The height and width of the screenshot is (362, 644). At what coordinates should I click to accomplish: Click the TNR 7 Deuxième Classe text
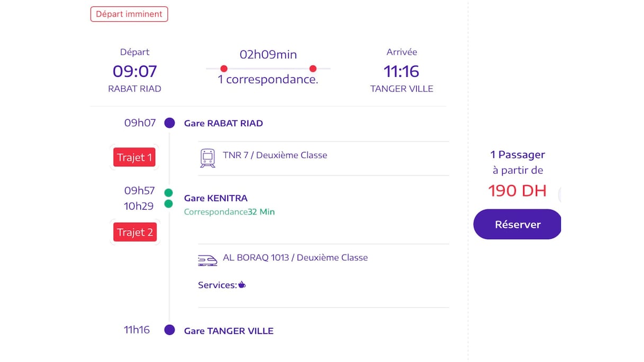click(x=275, y=156)
